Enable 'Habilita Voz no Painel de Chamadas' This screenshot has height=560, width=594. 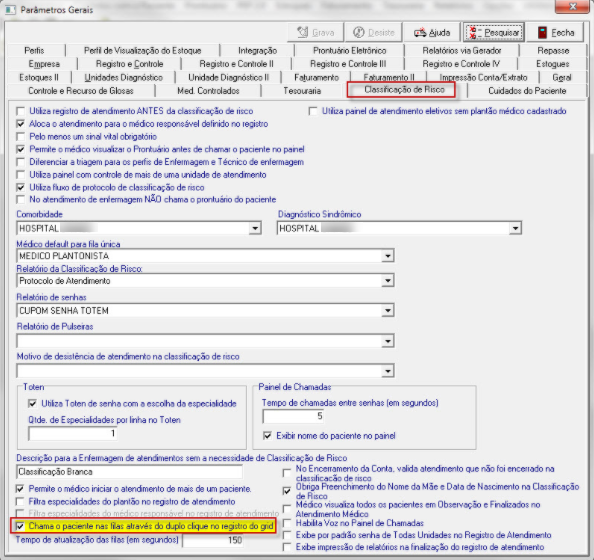point(288,523)
